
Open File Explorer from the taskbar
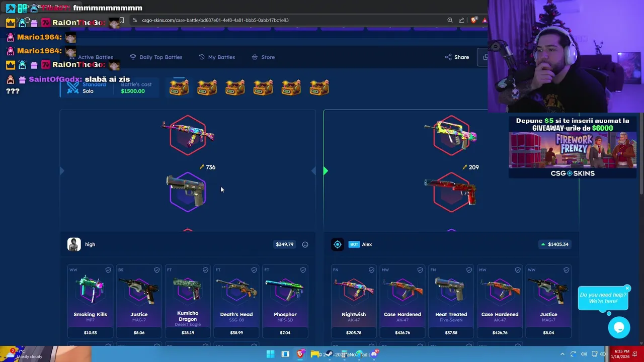coord(315,354)
